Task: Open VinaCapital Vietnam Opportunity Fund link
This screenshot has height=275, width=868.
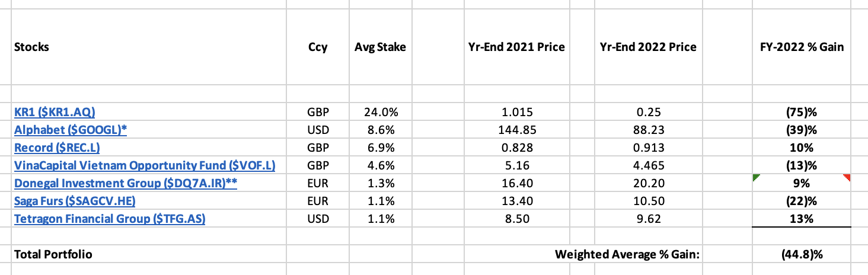Action: pos(145,165)
